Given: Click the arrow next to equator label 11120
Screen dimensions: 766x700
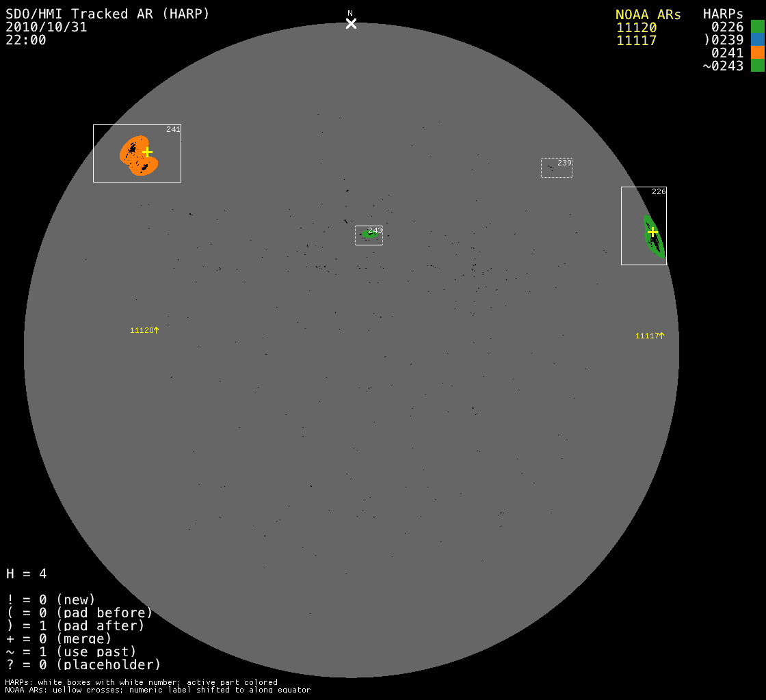Looking at the screenshot, I should pos(156,330).
